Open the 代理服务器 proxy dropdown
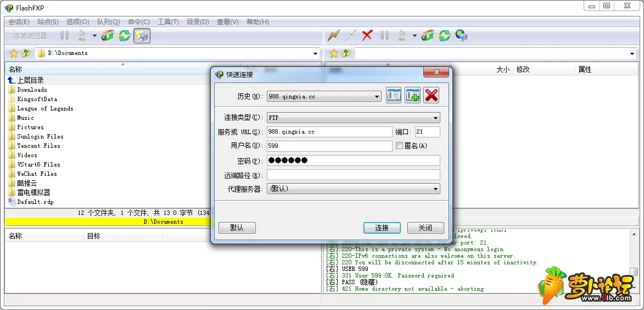 pos(435,189)
